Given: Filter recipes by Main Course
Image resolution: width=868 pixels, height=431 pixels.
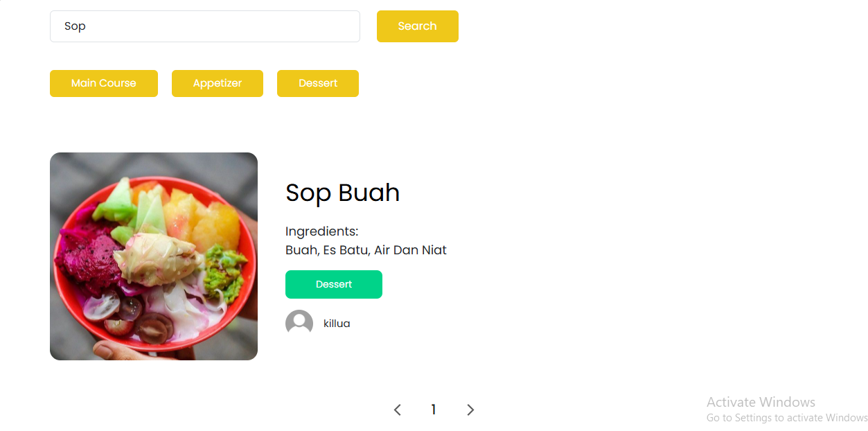Looking at the screenshot, I should click(x=103, y=83).
